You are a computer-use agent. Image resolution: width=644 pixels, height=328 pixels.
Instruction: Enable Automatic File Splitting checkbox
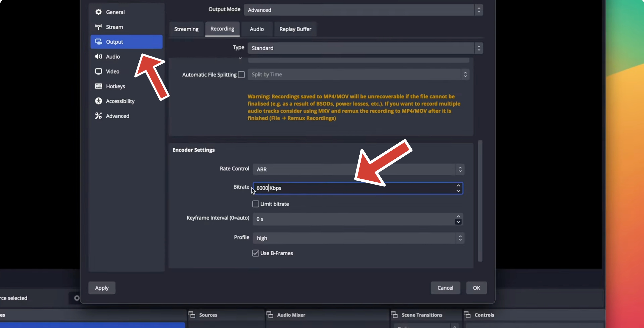(x=241, y=74)
